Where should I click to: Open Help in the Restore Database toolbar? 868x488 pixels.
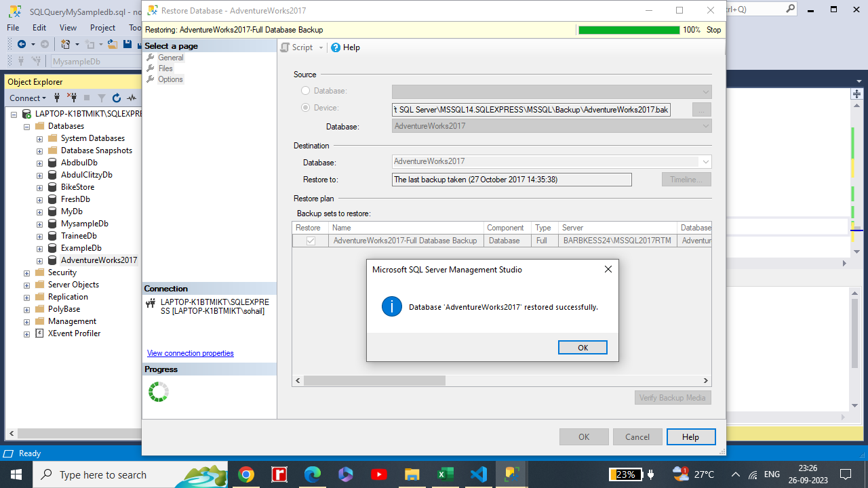click(x=346, y=47)
